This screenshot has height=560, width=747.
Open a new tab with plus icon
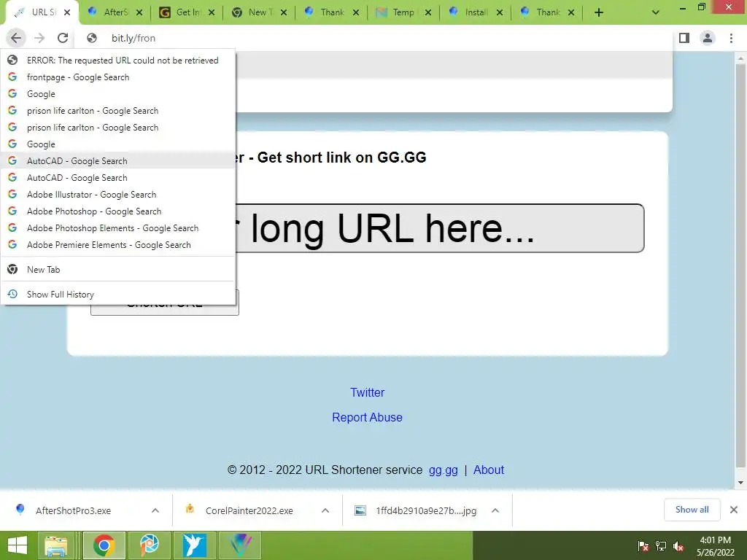pyautogui.click(x=599, y=12)
